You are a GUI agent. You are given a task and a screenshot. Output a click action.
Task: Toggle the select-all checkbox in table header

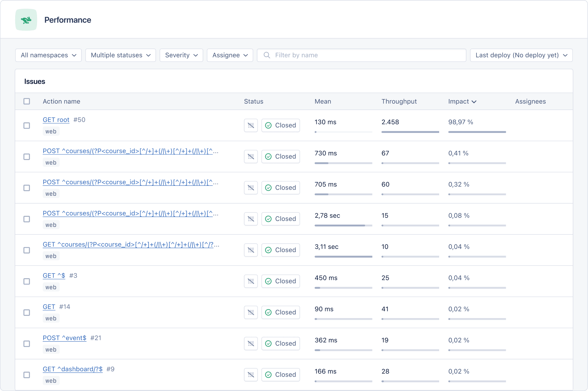pyautogui.click(x=27, y=101)
